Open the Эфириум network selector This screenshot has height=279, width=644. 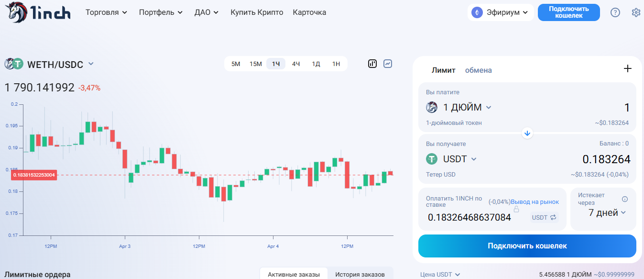click(501, 12)
